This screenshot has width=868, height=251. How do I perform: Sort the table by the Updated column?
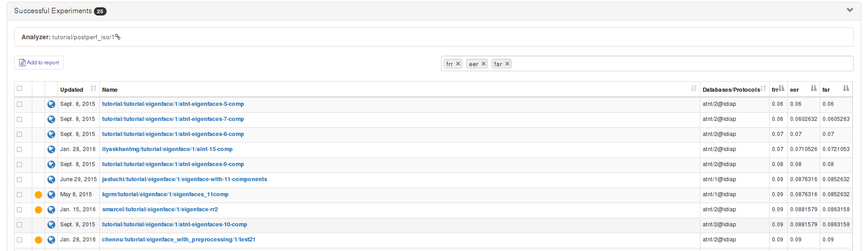coord(93,89)
